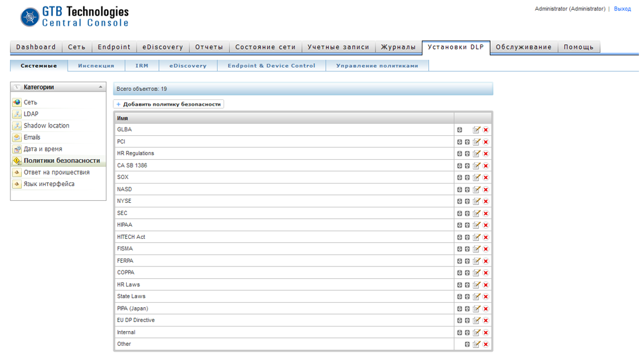Delete the PCI policy
Screen dimensions: 644x360
pyautogui.click(x=486, y=142)
